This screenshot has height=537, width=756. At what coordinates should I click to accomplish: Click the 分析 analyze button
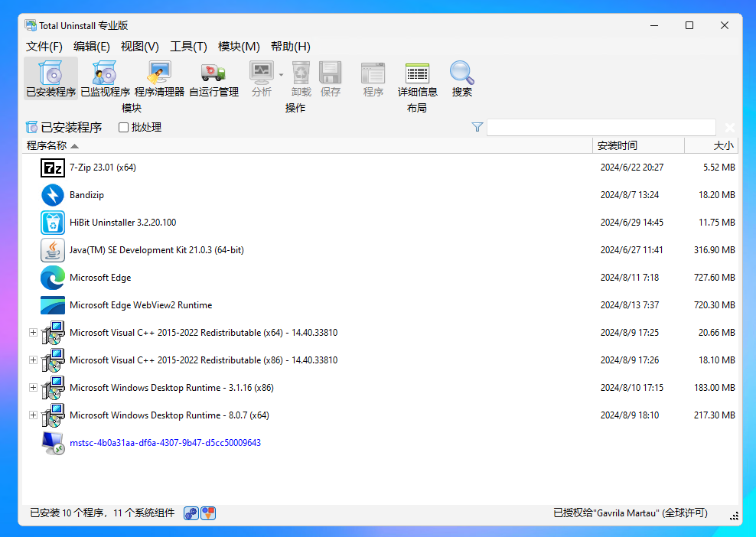(262, 79)
